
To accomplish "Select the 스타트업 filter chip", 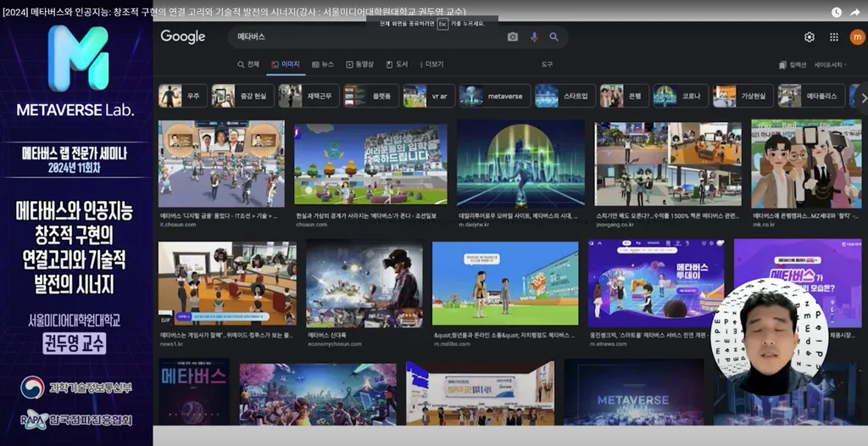I will point(565,96).
